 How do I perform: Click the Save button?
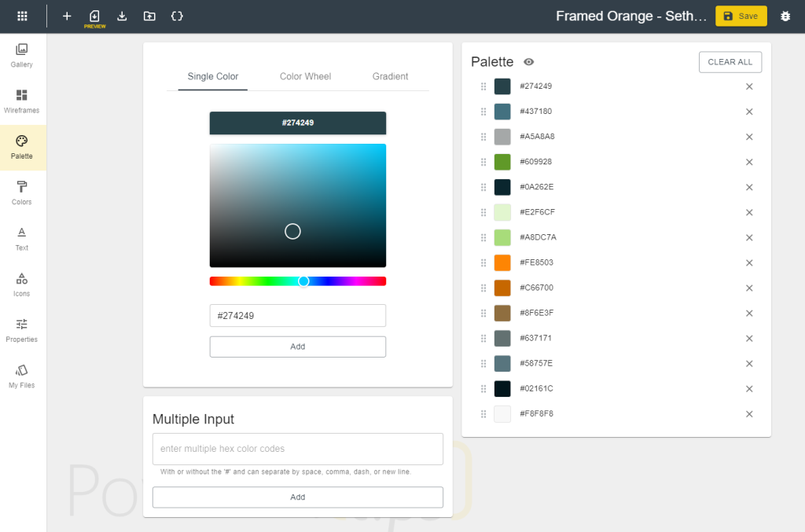point(741,16)
